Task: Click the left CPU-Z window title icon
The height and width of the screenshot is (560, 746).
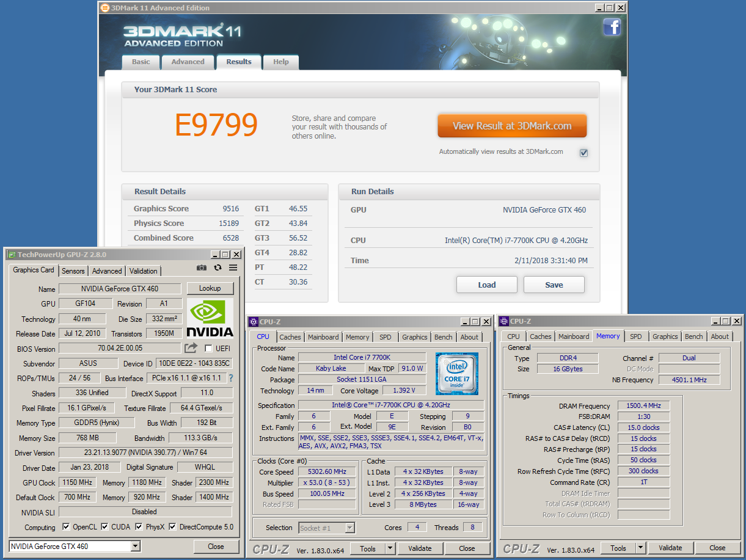Action: pos(254,322)
